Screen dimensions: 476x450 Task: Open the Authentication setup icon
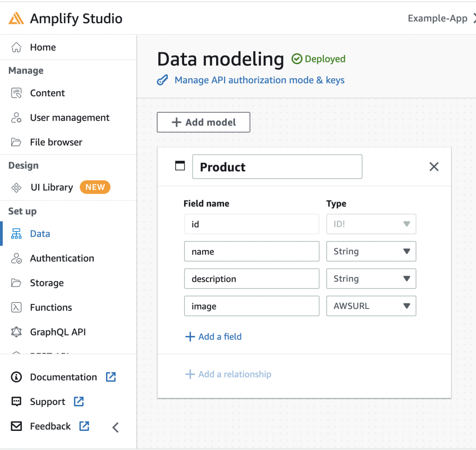16,258
